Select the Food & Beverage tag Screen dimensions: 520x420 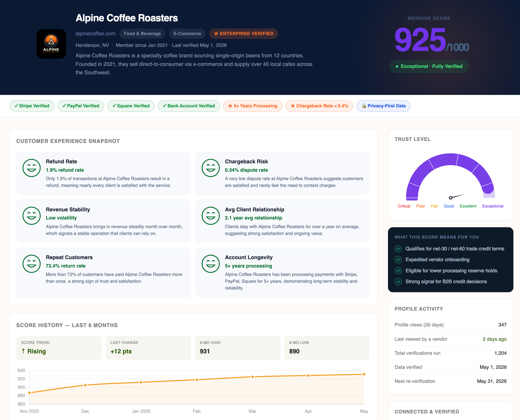pos(142,34)
